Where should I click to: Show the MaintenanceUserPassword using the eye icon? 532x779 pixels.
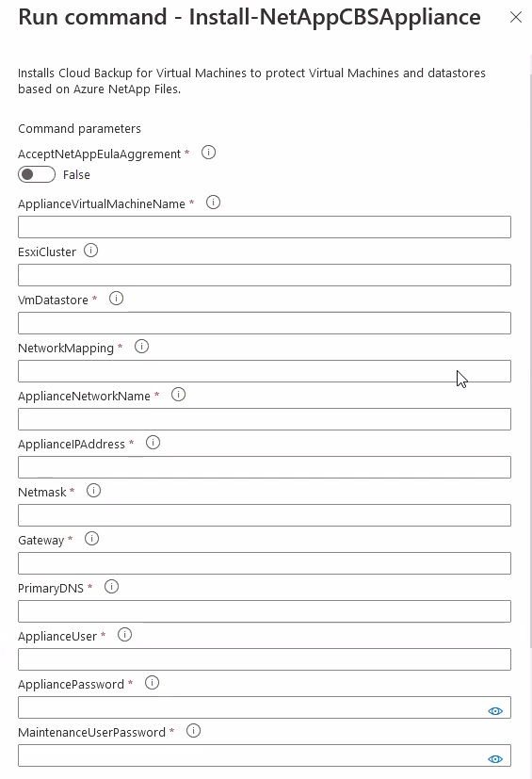[x=495, y=759]
